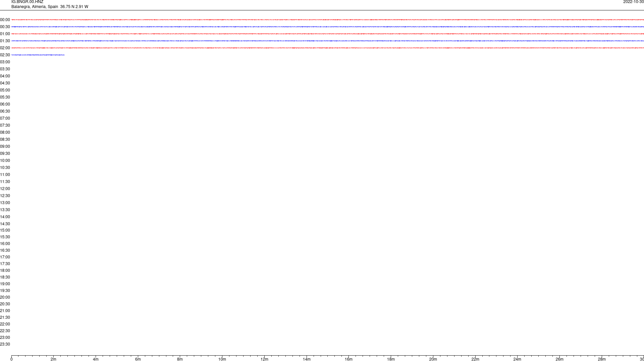Click the 4m tick label on axis

click(96, 359)
